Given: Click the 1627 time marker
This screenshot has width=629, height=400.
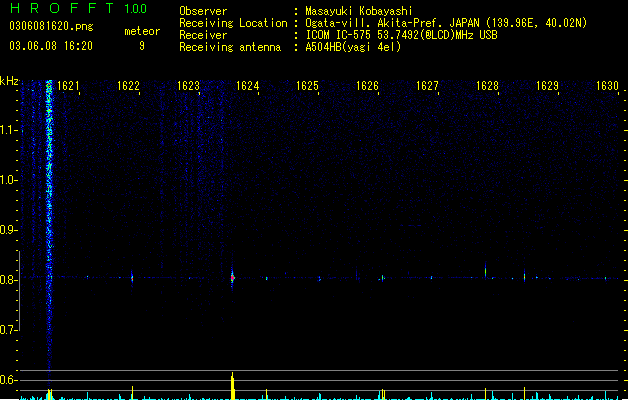Looking at the screenshot, I should click(427, 86).
